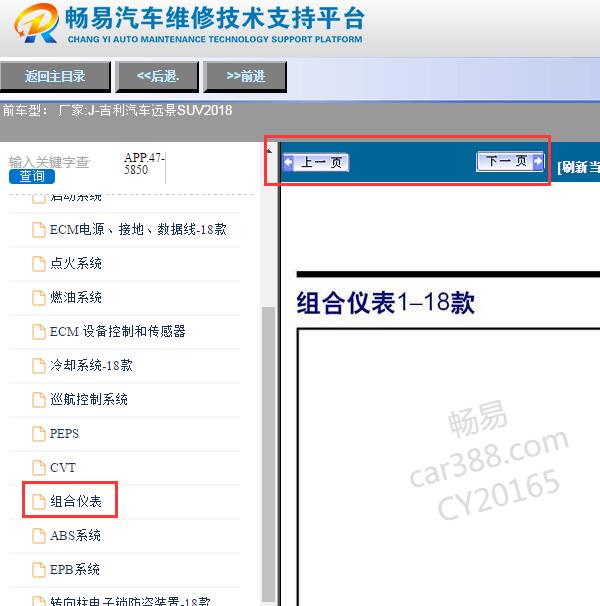Click document icon beside CVT
The image size is (600, 606).
pos(39,468)
